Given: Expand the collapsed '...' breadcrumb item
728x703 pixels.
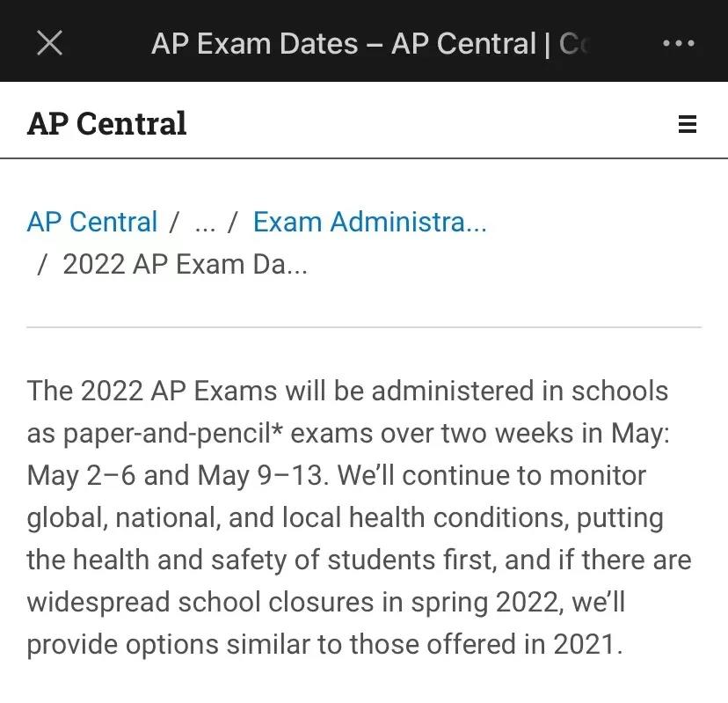Looking at the screenshot, I should tap(205, 223).
